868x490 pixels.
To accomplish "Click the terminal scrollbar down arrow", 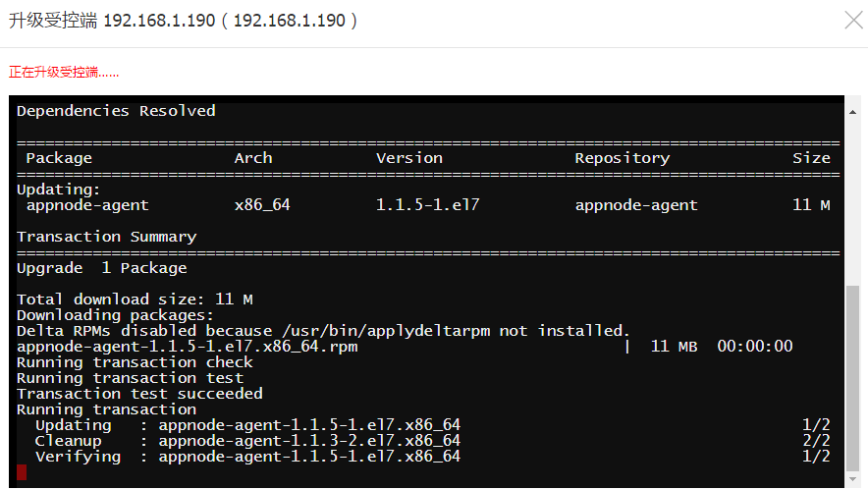I will (x=852, y=479).
